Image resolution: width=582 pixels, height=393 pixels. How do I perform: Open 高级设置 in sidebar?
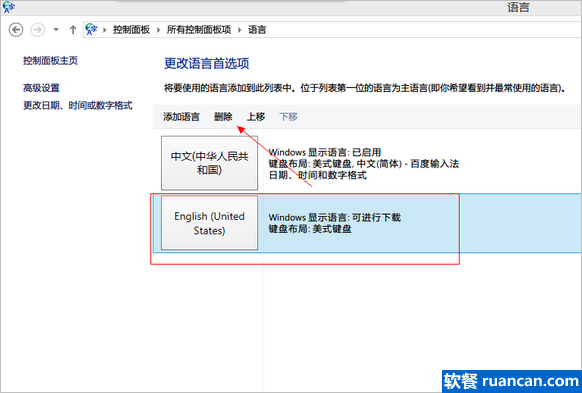41,88
